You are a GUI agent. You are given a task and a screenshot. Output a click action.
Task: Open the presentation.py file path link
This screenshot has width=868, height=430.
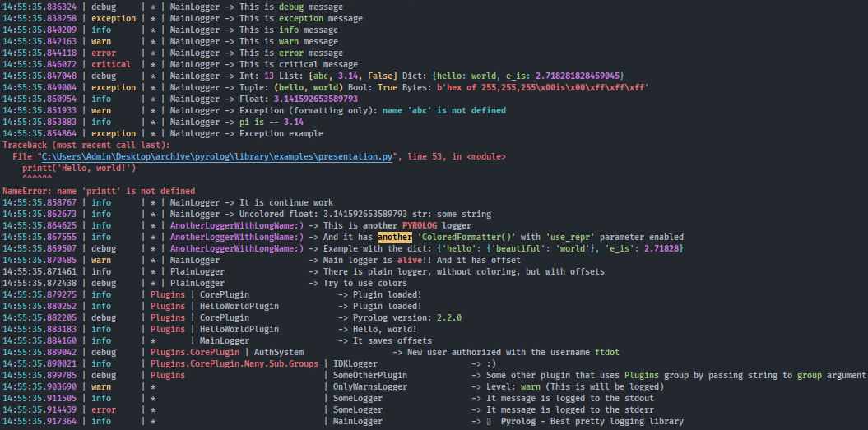pyautogui.click(x=217, y=156)
